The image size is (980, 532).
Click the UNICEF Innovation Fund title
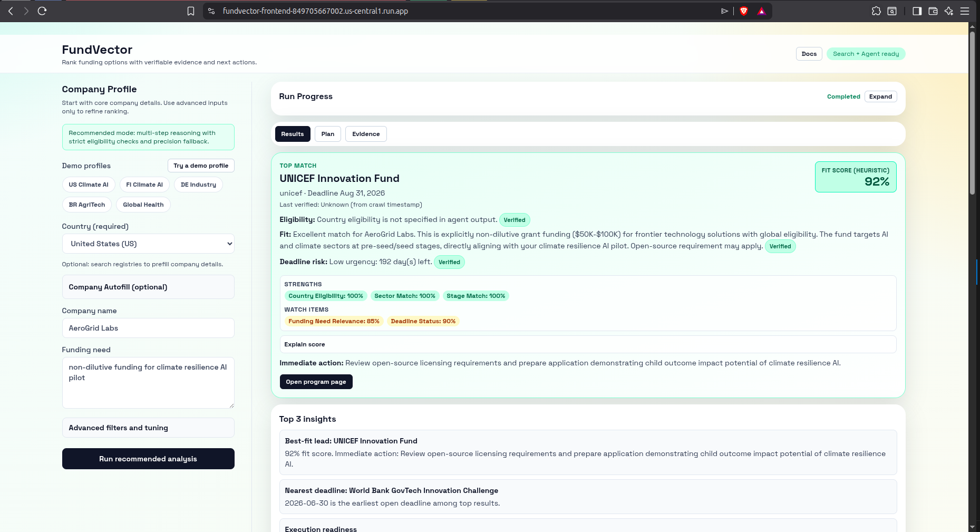(x=339, y=178)
